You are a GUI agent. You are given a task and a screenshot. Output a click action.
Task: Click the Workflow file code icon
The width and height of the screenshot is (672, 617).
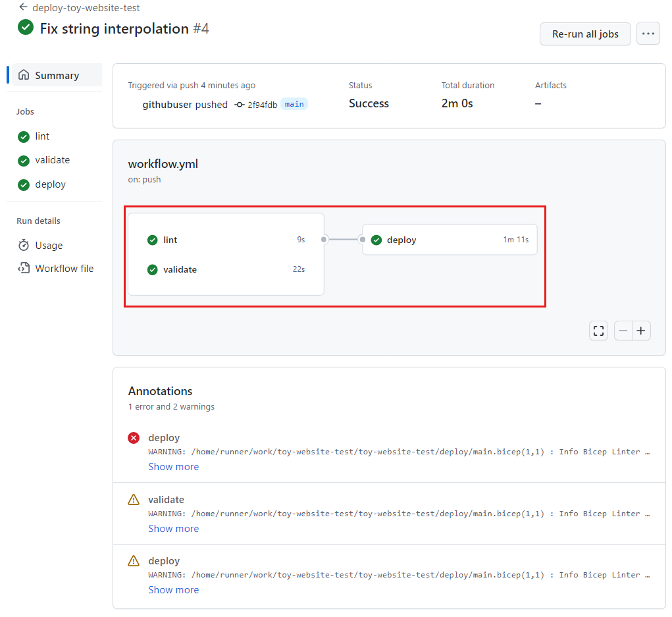coord(24,268)
